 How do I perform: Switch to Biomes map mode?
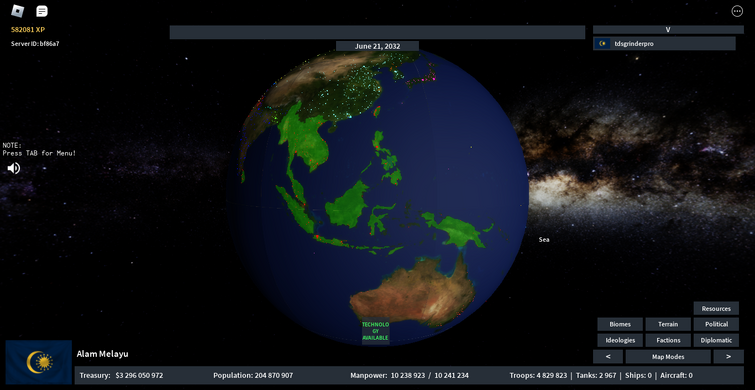click(620, 325)
